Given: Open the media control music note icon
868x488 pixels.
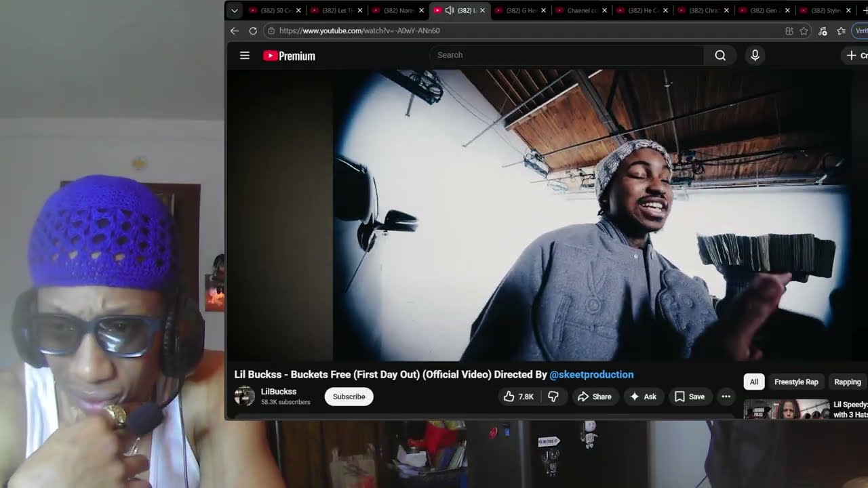Looking at the screenshot, I should pos(823,30).
